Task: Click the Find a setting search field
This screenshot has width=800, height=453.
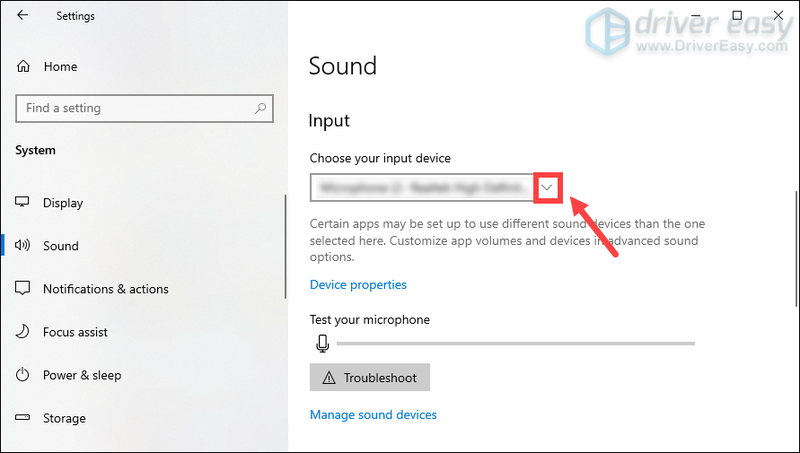Action: click(135, 108)
